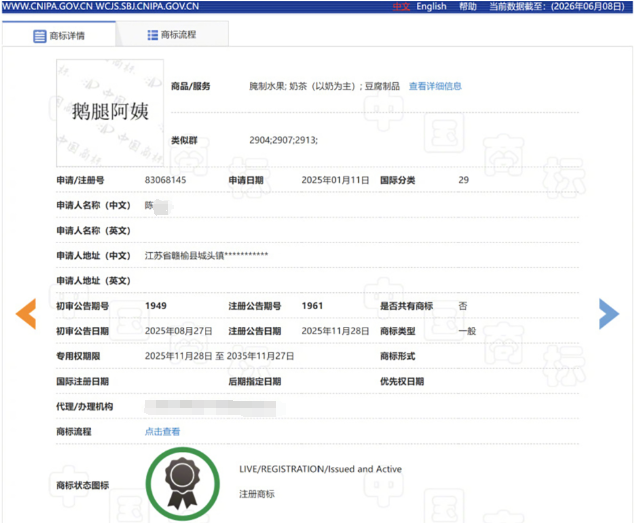
Task: Select application date 2025年01月11日
Action: (x=335, y=180)
